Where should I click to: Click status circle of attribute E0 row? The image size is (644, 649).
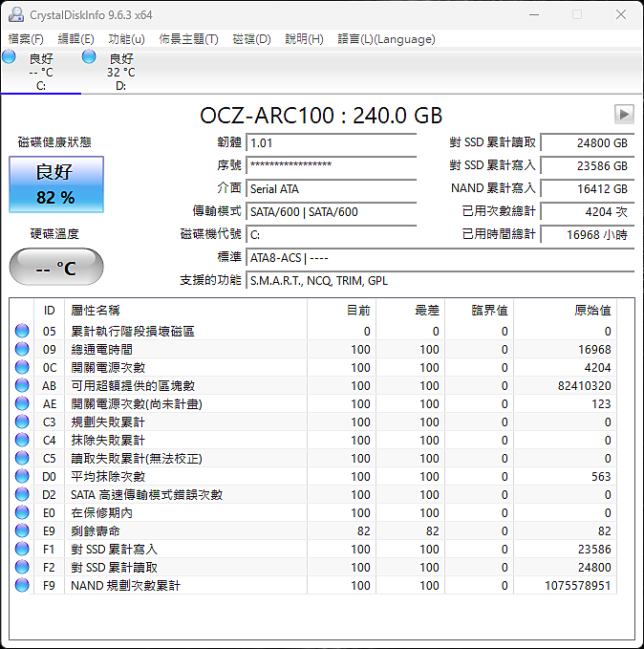tap(22, 513)
